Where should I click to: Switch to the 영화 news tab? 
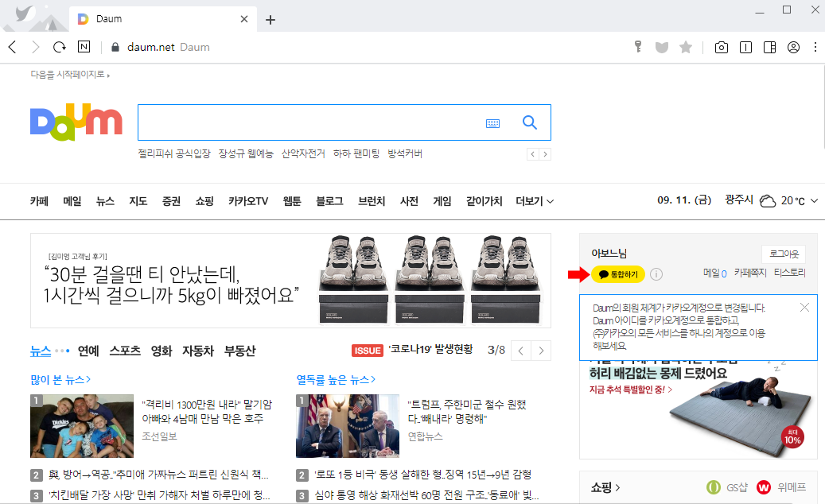[x=161, y=351]
